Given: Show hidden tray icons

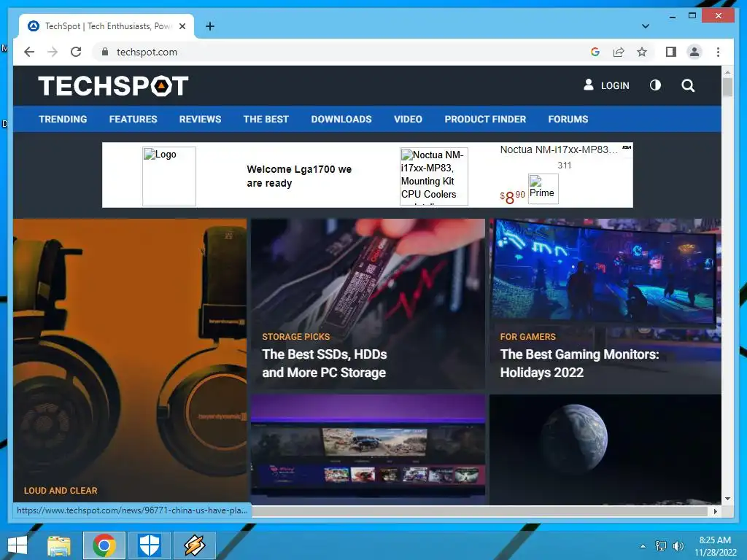Looking at the screenshot, I should click(643, 546).
